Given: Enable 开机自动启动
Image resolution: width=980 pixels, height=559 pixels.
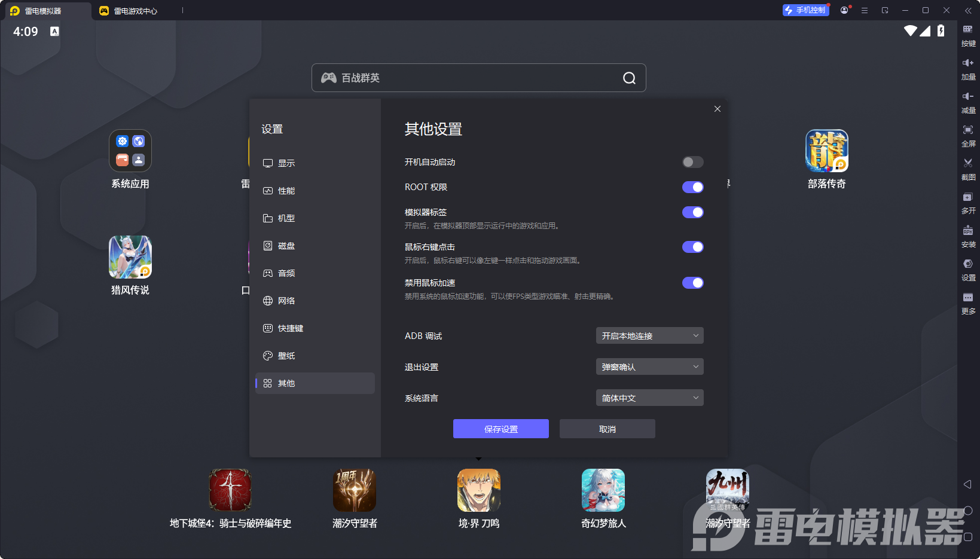Looking at the screenshot, I should pos(692,162).
